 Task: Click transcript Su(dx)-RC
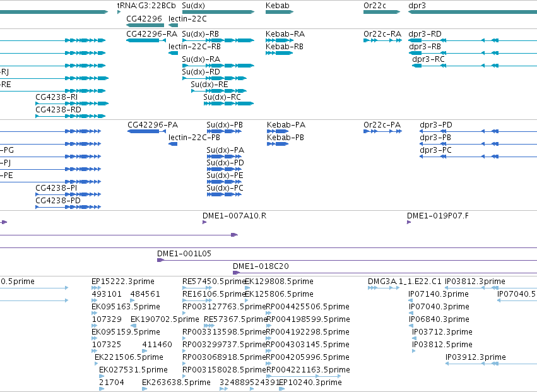(222, 97)
